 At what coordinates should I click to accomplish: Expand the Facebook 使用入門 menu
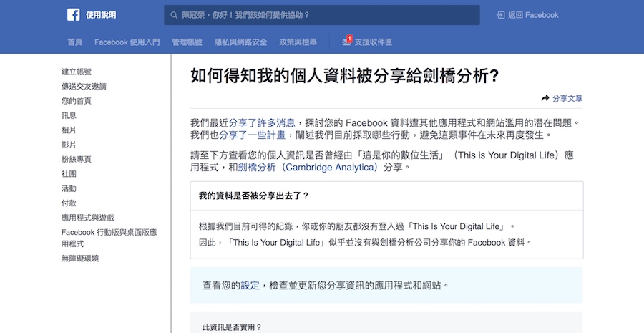click(127, 42)
